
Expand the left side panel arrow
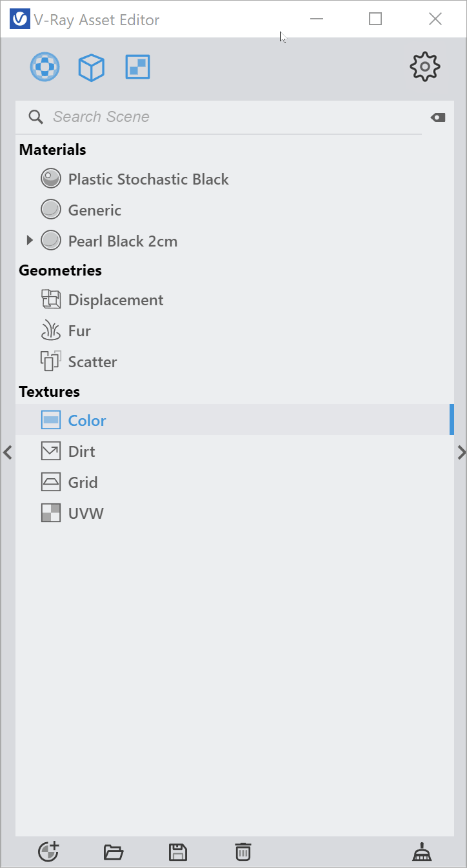[7, 452]
